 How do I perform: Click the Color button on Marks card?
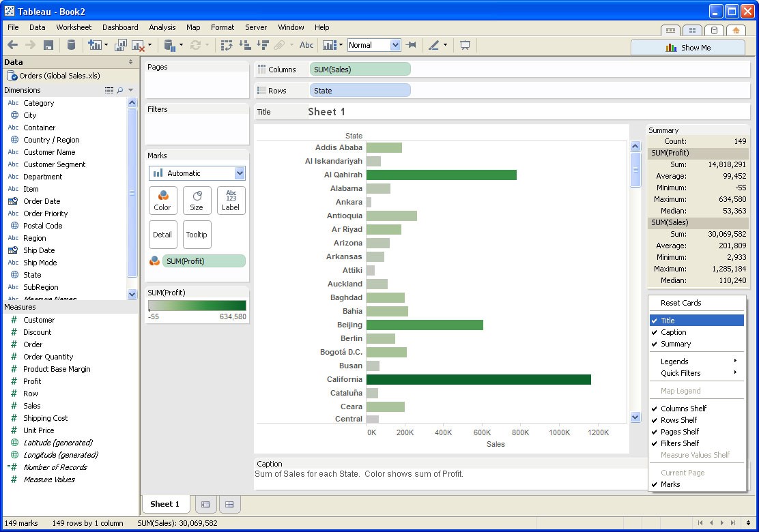[162, 201]
